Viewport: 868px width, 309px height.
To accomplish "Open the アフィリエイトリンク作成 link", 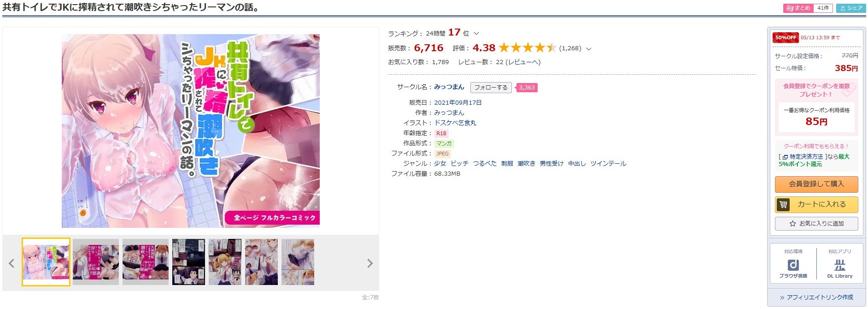I will 816,297.
